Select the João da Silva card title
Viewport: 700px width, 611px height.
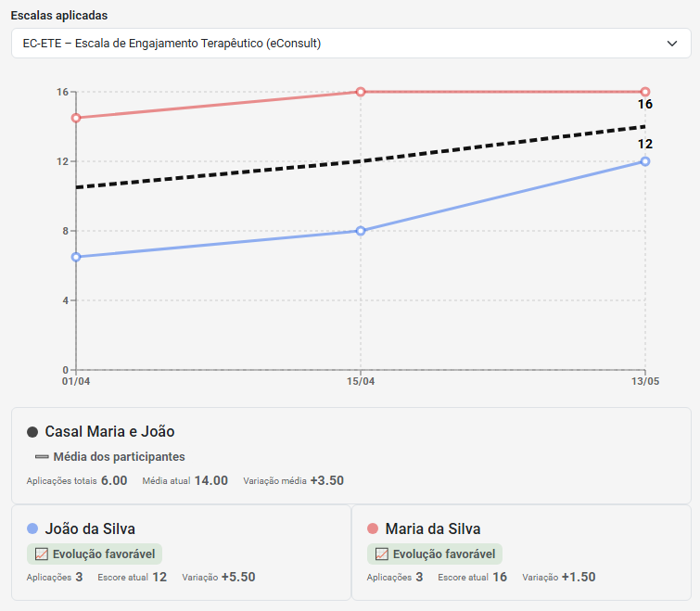[x=90, y=528]
